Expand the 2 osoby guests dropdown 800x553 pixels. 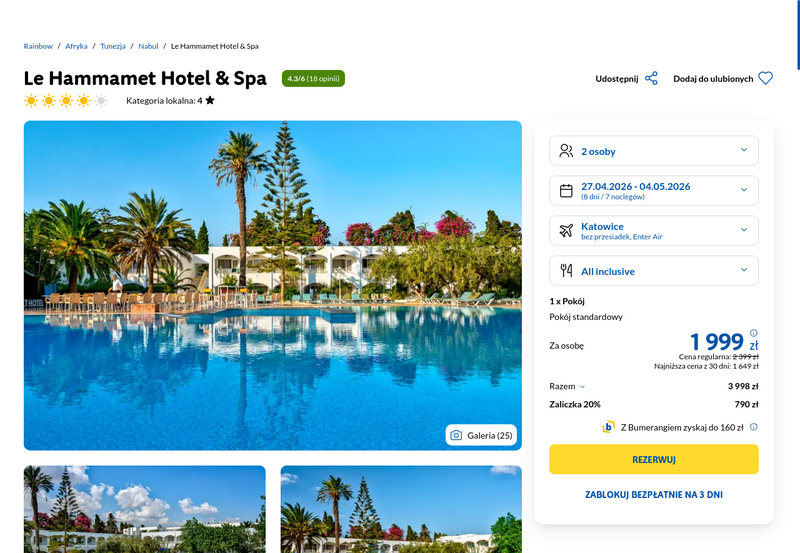(x=654, y=151)
